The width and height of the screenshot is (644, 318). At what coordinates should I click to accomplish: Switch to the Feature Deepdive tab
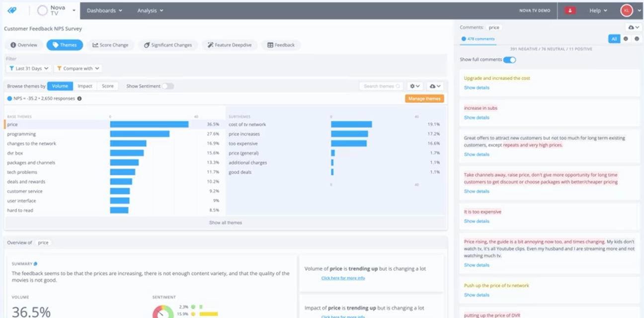229,45
